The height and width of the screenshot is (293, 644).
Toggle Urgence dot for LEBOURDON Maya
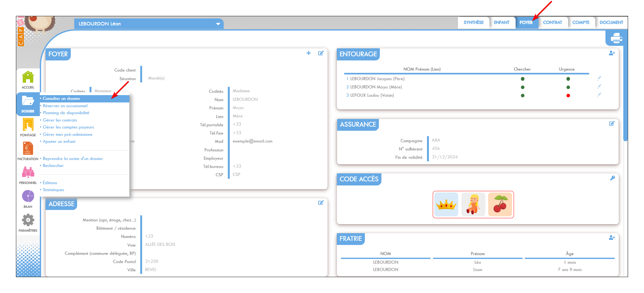coord(568,87)
